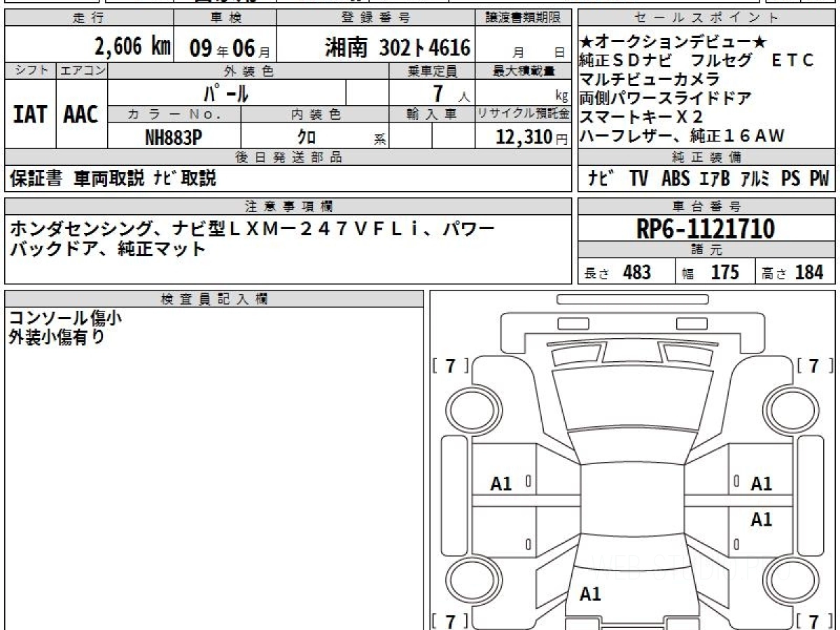Click inspector note コンソール傷小
840x630 pixels.
click(65, 317)
